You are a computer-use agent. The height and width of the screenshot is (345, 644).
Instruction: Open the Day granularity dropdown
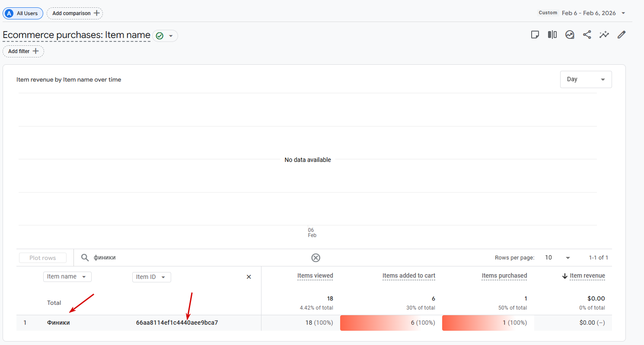coord(586,79)
